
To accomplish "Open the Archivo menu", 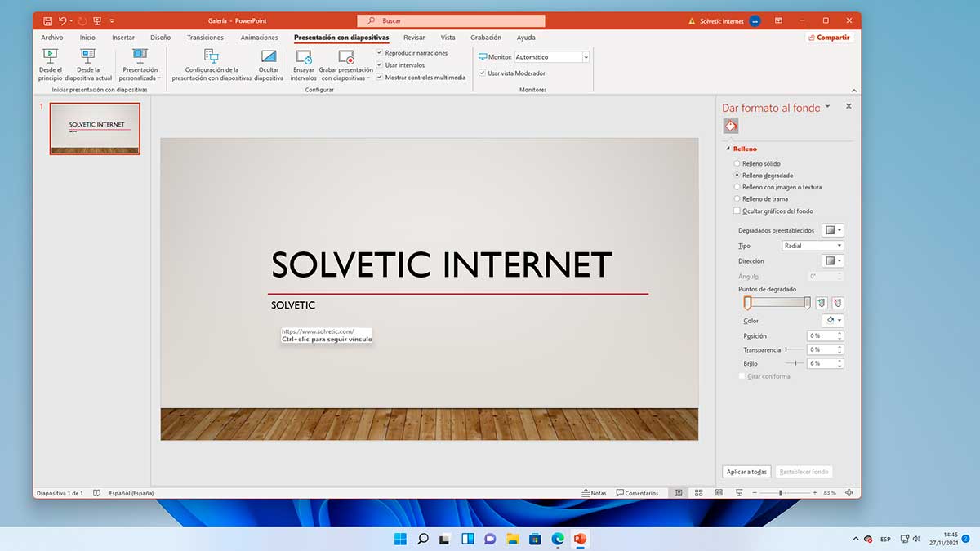I will click(52, 38).
